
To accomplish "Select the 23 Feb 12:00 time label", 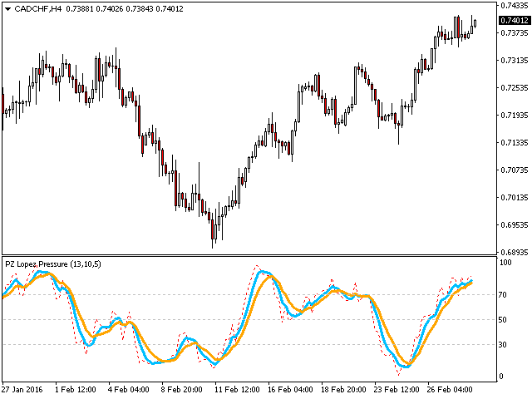I will coord(397,390).
